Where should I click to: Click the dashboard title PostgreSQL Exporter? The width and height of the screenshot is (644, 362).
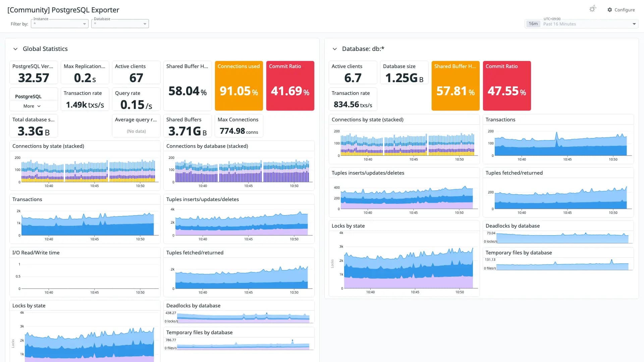coord(63,10)
